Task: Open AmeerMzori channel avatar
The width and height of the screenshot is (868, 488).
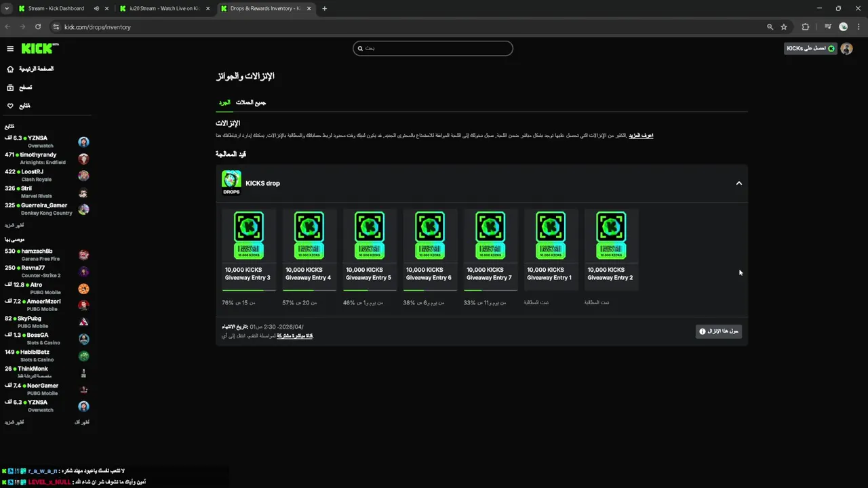Action: (83, 305)
